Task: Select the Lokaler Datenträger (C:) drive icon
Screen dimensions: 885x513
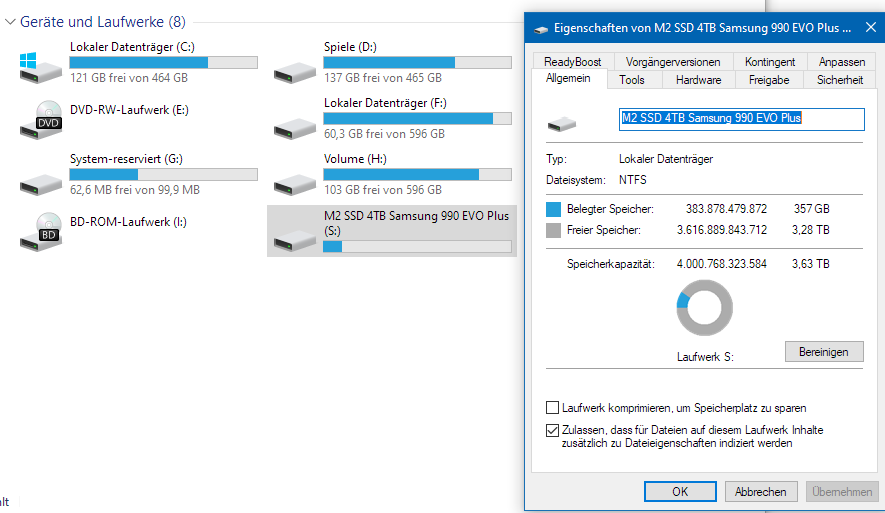Action: pyautogui.click(x=40, y=68)
